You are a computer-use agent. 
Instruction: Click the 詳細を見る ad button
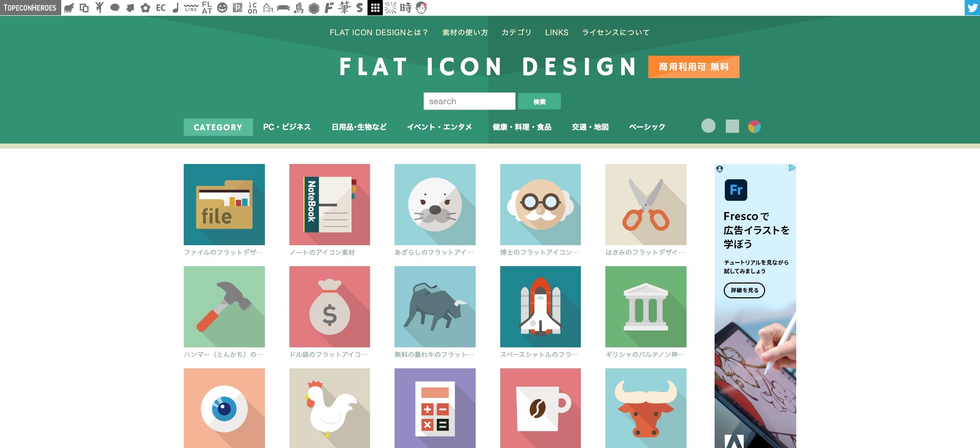(744, 290)
